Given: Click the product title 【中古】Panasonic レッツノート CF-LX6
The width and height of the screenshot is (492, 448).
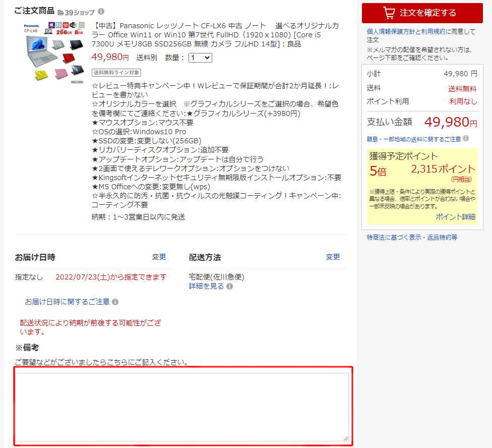Looking at the screenshot, I should tap(215, 35).
